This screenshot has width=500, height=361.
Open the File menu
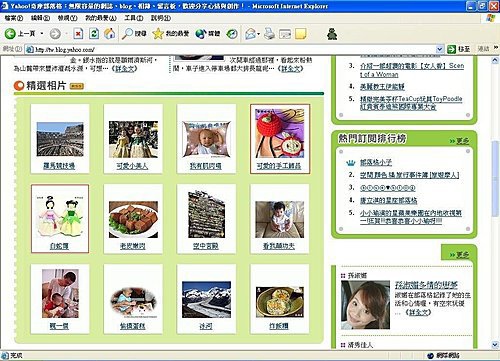pyautogui.click(x=14, y=18)
